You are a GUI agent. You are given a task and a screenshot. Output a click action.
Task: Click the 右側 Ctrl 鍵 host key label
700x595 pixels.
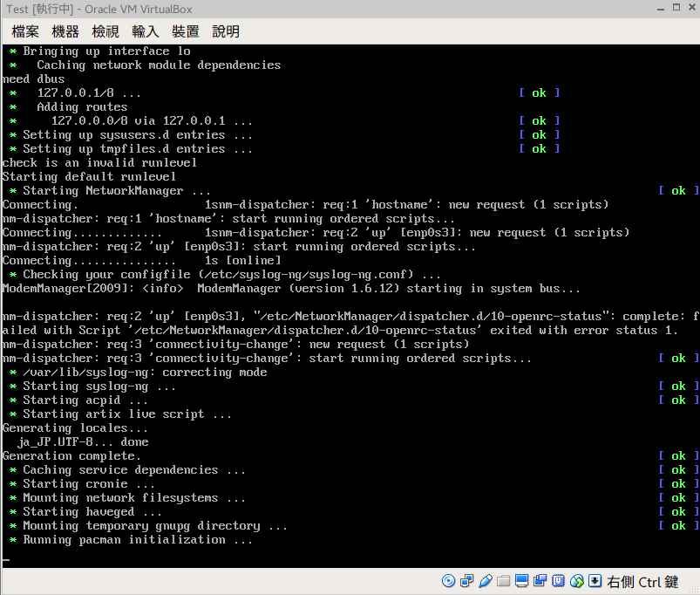click(642, 582)
